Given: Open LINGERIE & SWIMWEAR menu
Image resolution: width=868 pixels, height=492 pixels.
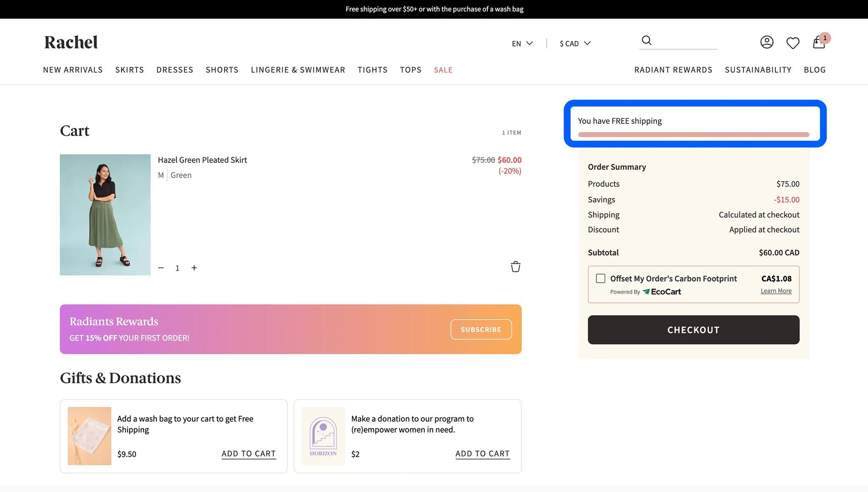Looking at the screenshot, I should 298,70.
